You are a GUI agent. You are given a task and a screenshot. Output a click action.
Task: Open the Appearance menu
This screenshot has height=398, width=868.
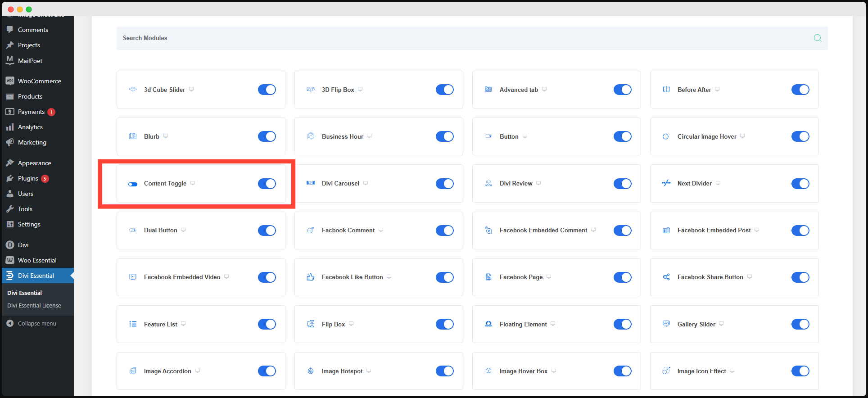[x=38, y=163]
